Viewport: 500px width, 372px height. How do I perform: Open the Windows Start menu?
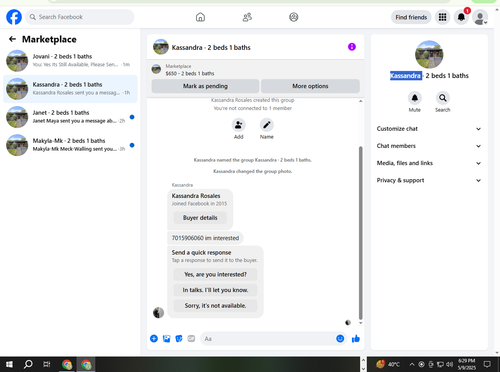tap(9, 364)
